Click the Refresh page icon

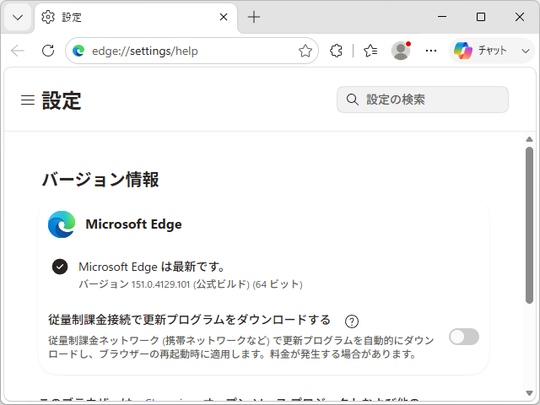pyautogui.click(x=48, y=51)
